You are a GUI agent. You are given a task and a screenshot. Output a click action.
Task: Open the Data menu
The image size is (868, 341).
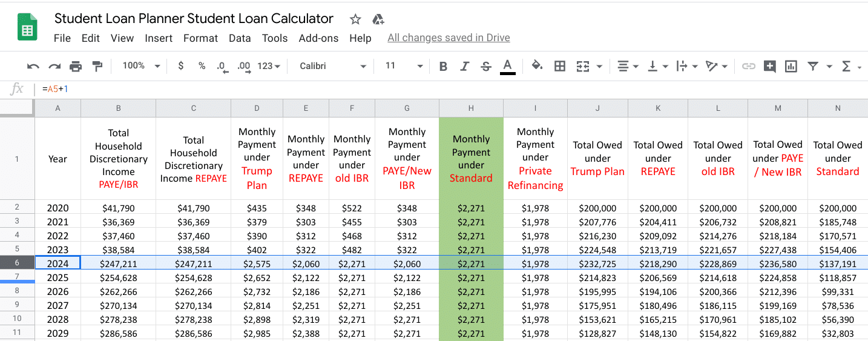point(240,38)
